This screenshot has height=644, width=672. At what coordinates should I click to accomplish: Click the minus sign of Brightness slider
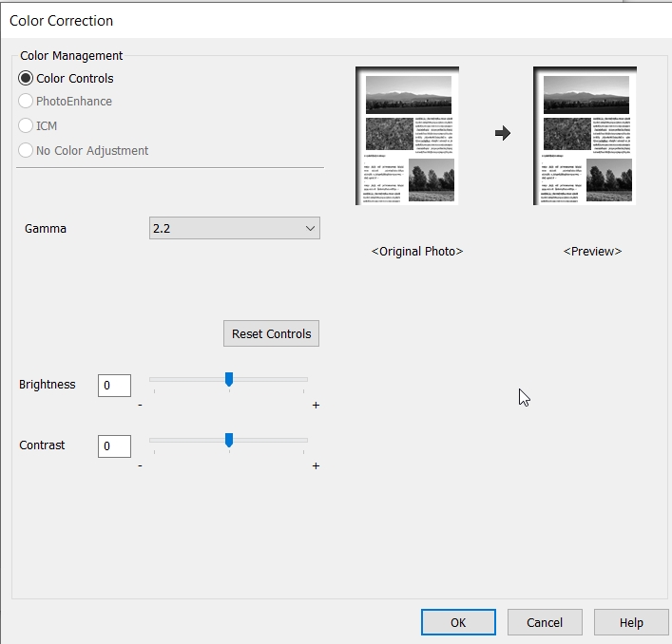point(140,406)
